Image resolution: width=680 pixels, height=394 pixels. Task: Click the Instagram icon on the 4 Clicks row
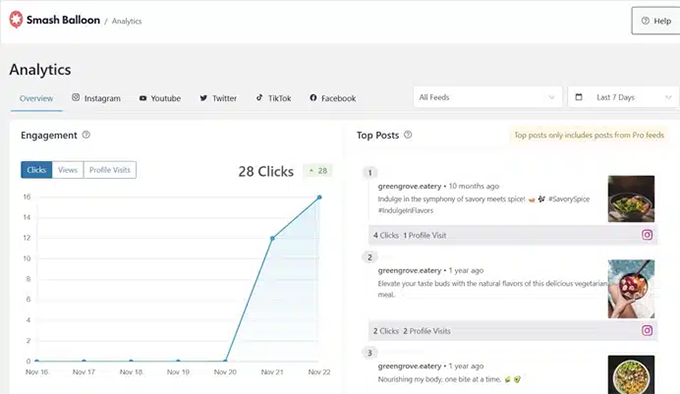(647, 235)
